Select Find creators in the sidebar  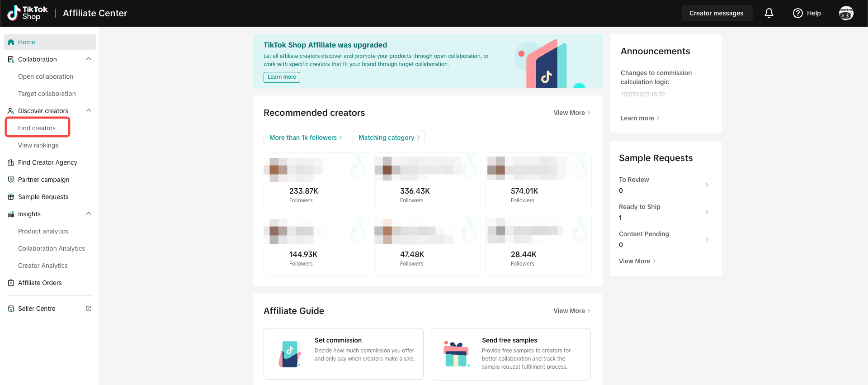tap(37, 128)
